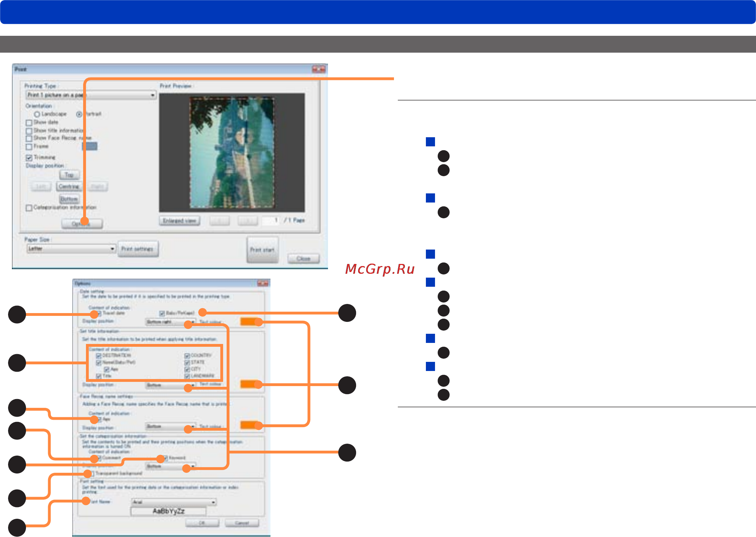
Task: Select the Landscape orientation radio button
Action: click(x=37, y=114)
